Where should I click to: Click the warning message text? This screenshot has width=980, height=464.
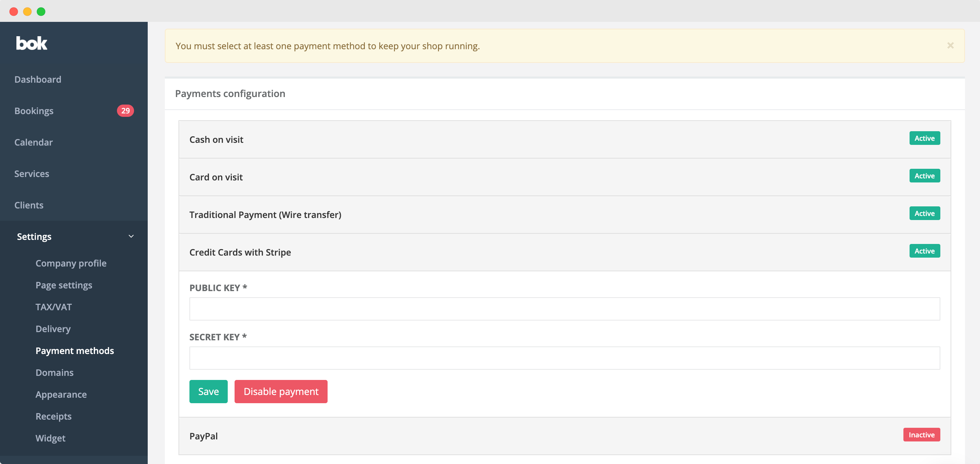328,46
